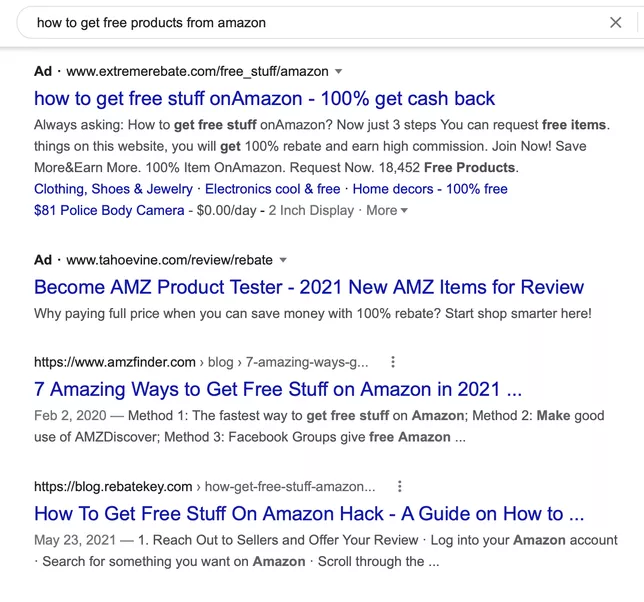644x602 pixels.
Task: Open three-dot menu for rebatekey.com result
Action: click(x=400, y=487)
